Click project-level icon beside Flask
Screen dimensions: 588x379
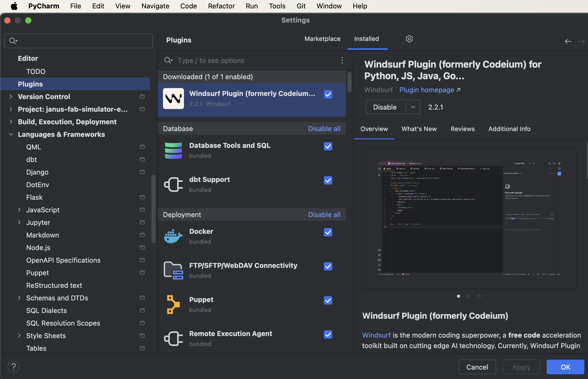[142, 197]
